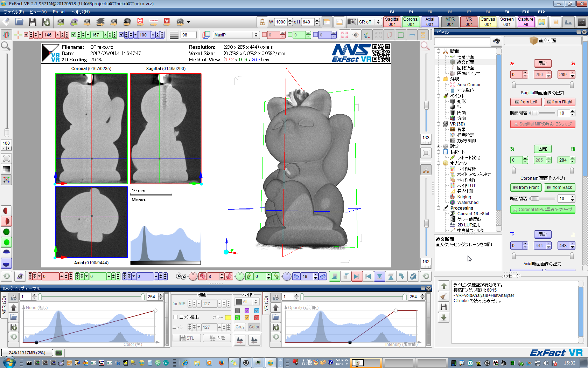Click the Sagittal 断面間隔 slider

tap(542, 113)
